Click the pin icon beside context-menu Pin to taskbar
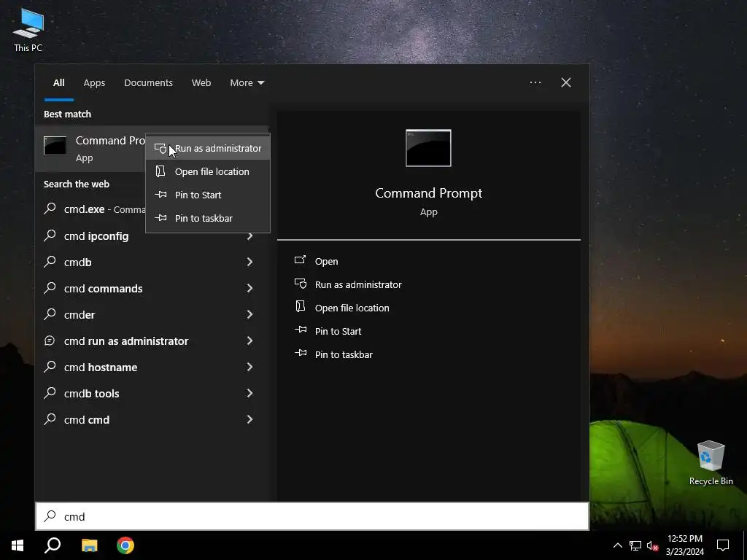 [x=161, y=217]
